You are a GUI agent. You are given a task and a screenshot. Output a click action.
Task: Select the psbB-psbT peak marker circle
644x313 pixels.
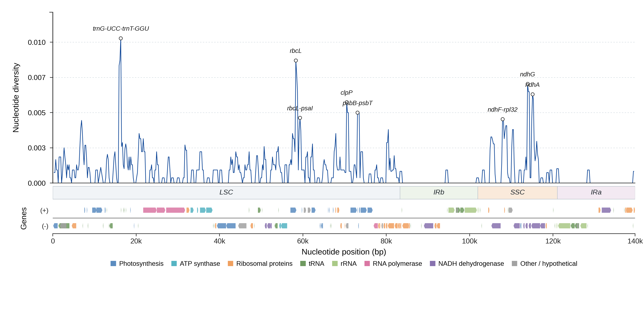357,113
